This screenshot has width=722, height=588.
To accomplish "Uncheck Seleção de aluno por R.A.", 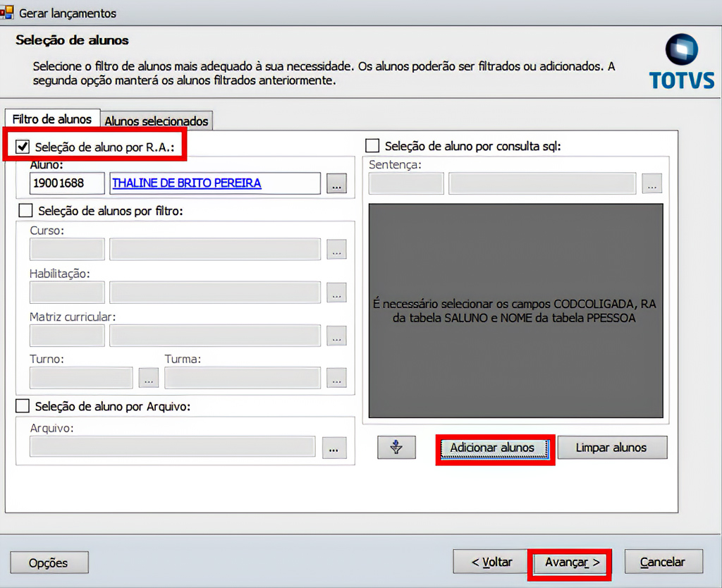I will (23, 147).
